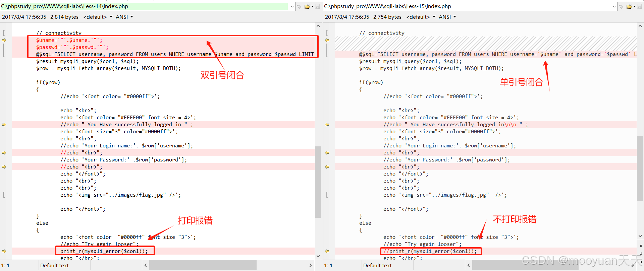Copy right //print_r(mysqli_error line to left

327,251
